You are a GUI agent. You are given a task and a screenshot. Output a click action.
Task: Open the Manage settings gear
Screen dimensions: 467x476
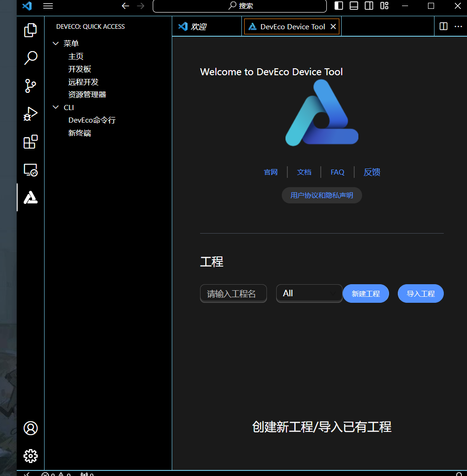click(x=31, y=456)
